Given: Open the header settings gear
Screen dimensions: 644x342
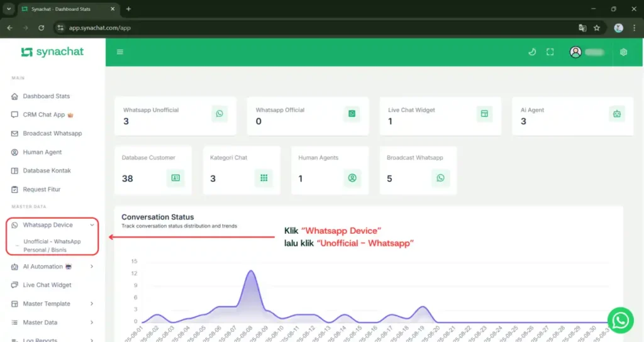Looking at the screenshot, I should 623,52.
